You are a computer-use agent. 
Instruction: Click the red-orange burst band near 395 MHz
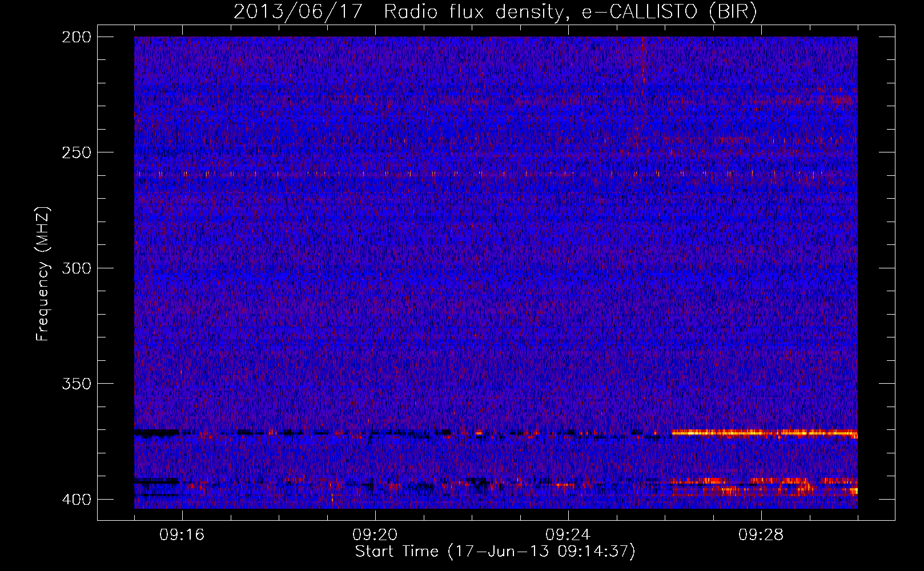pyautogui.click(x=764, y=487)
